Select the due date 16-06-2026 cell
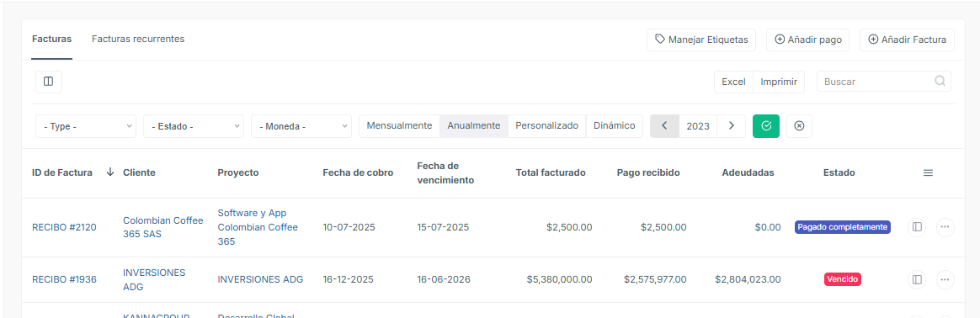Screen dimensions: 980x318 click(x=444, y=279)
